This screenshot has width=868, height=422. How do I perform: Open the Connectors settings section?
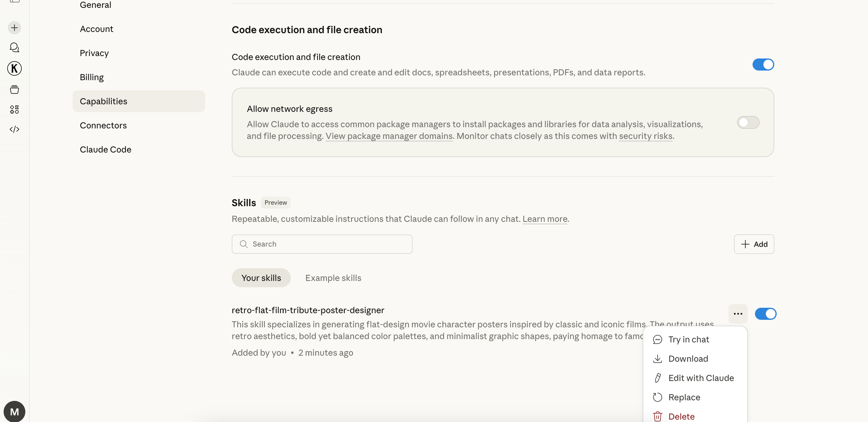pos(103,125)
